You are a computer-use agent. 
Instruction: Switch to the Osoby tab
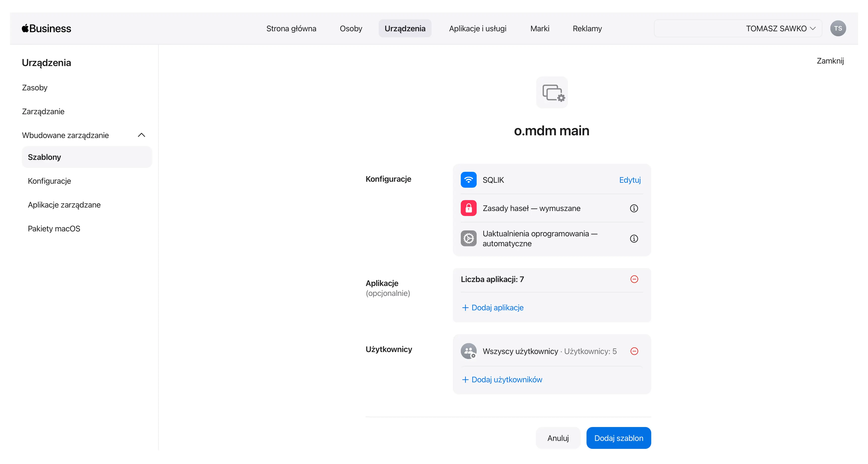pos(351,28)
